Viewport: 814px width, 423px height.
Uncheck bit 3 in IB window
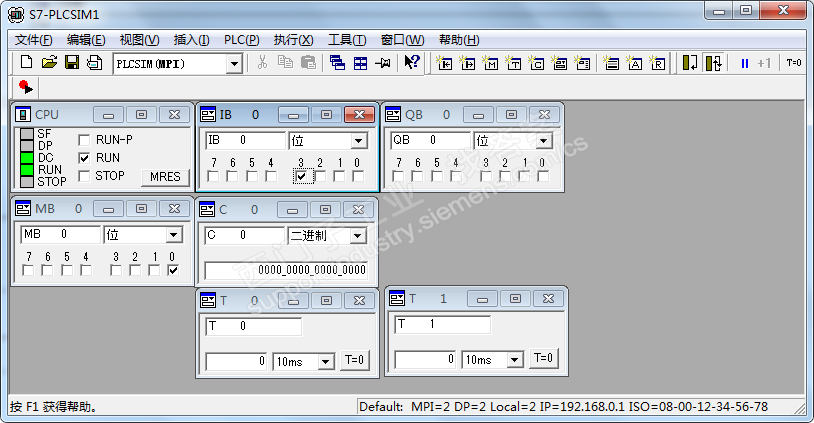302,176
